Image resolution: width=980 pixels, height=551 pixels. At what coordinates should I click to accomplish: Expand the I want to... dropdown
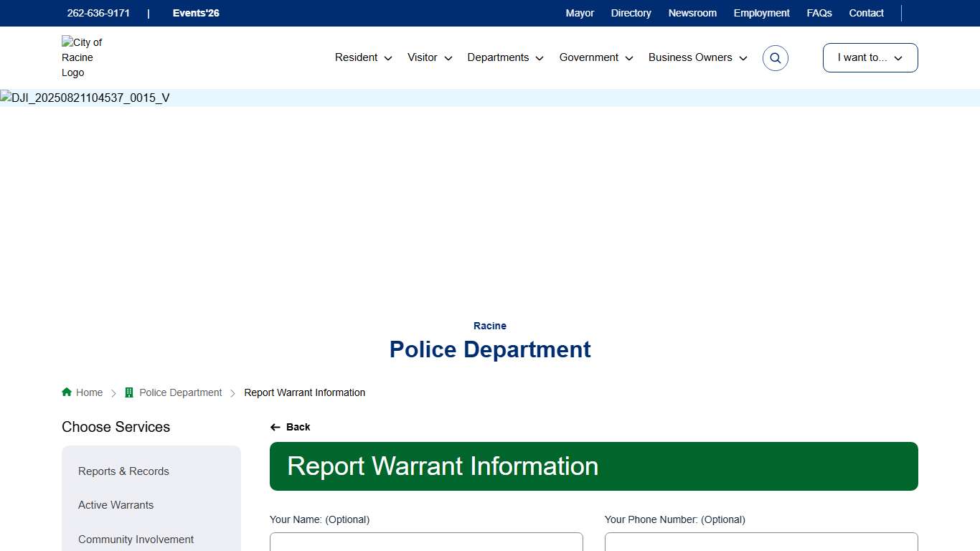tap(870, 57)
